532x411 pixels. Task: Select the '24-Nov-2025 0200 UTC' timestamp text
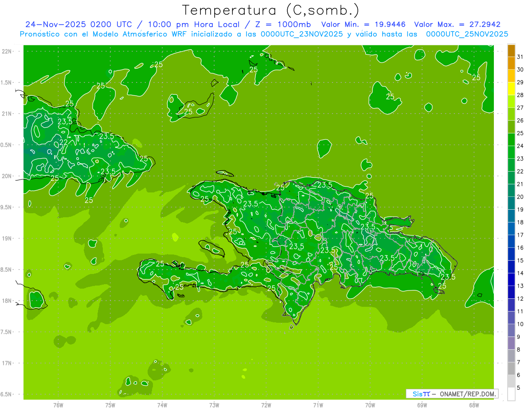(78, 24)
